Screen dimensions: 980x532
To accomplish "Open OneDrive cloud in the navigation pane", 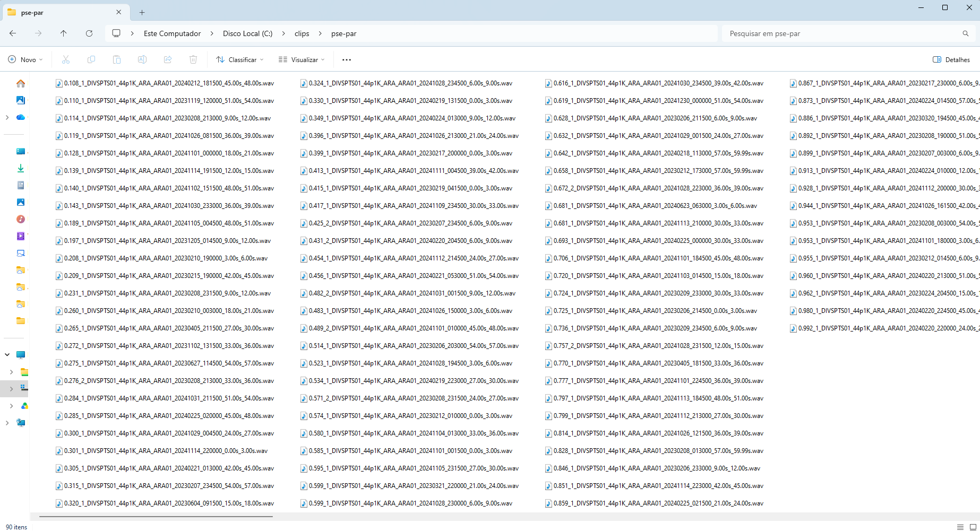I will coord(21,117).
